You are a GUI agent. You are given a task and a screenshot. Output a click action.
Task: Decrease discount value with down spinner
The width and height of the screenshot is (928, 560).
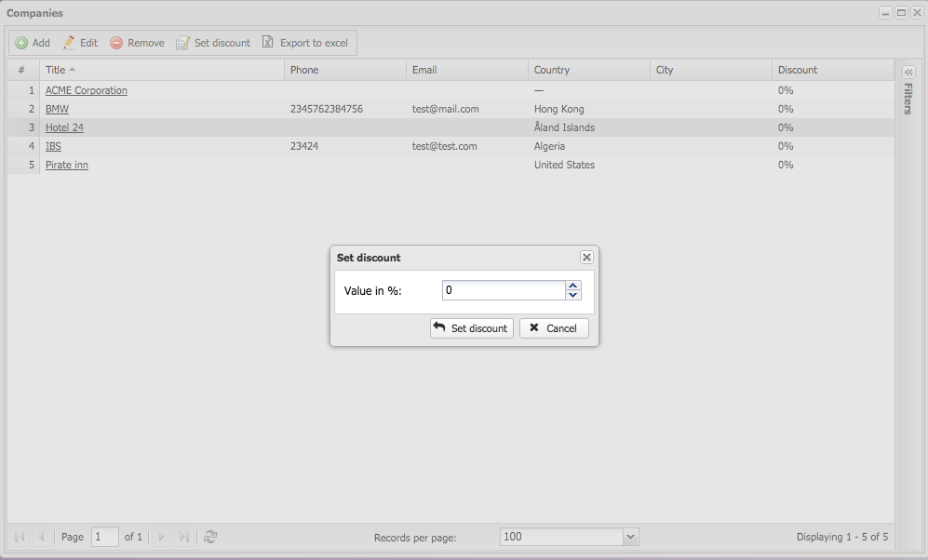pyautogui.click(x=572, y=295)
